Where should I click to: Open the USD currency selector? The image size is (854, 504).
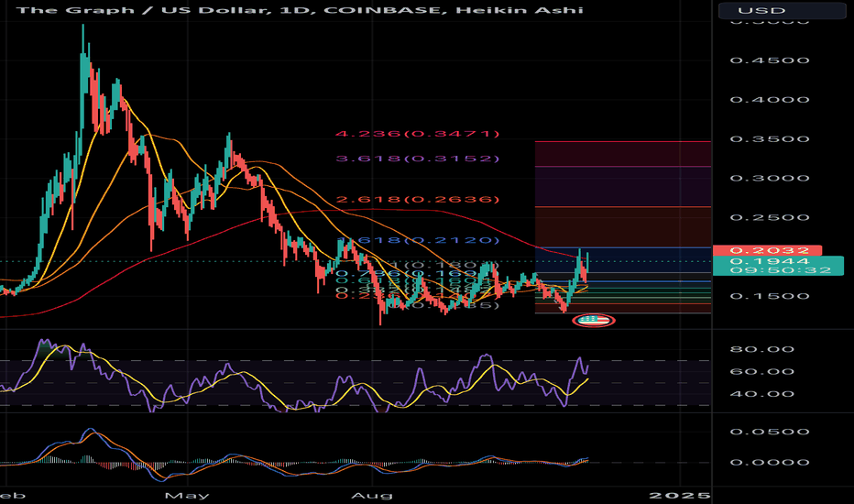(x=781, y=10)
